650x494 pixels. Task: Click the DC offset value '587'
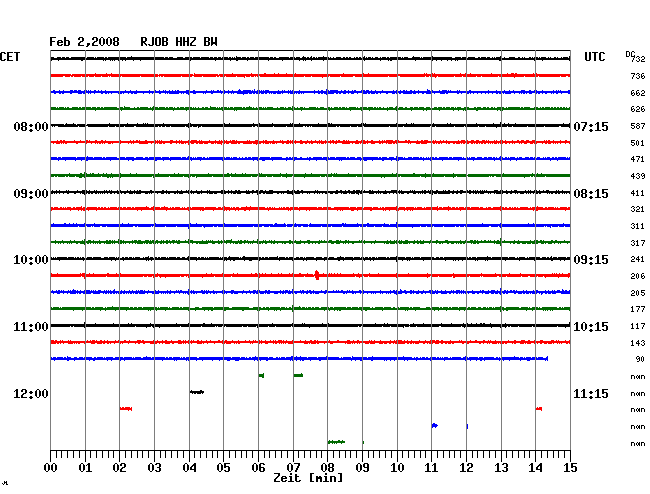tap(638, 126)
